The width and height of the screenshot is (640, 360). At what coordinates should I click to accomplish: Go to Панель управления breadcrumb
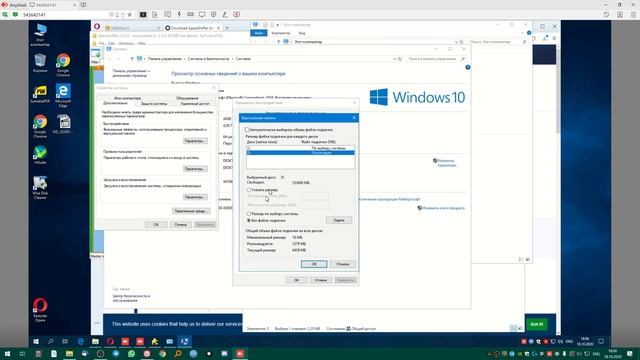164,59
